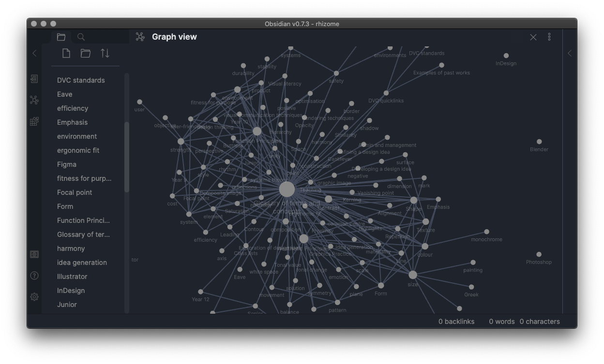Open Graph view from the left ribbon

pyautogui.click(x=34, y=100)
